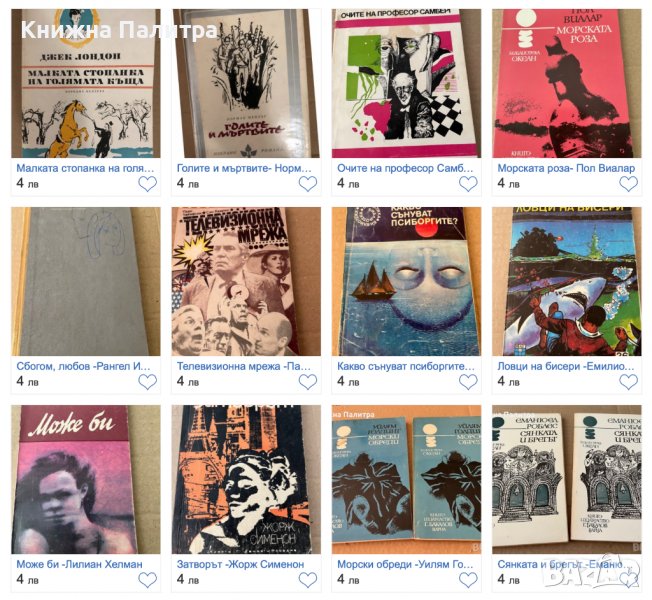
Task: Toggle heart on Затворът listing
Action: [308, 580]
